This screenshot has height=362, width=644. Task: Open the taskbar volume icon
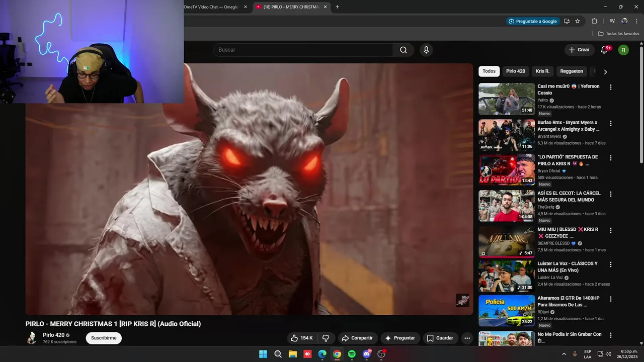pos(608,354)
